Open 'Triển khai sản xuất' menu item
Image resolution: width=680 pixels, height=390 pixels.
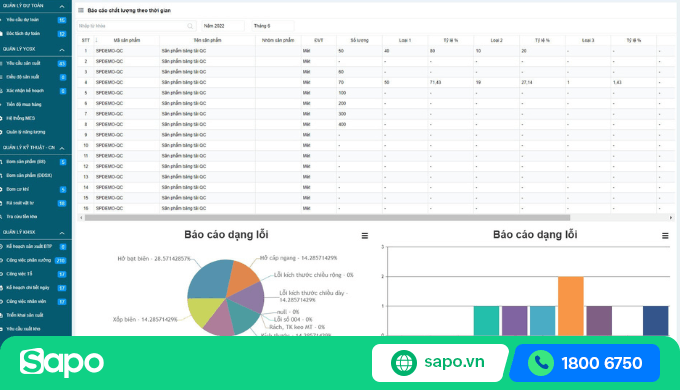(25, 315)
